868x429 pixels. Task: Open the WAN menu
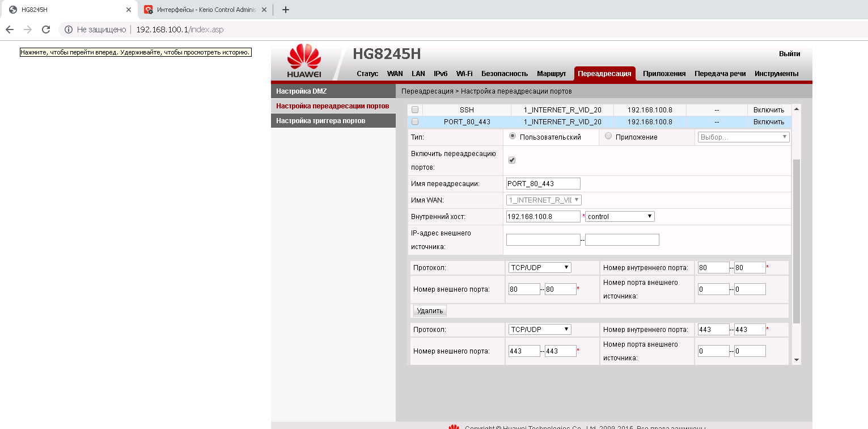pyautogui.click(x=395, y=74)
